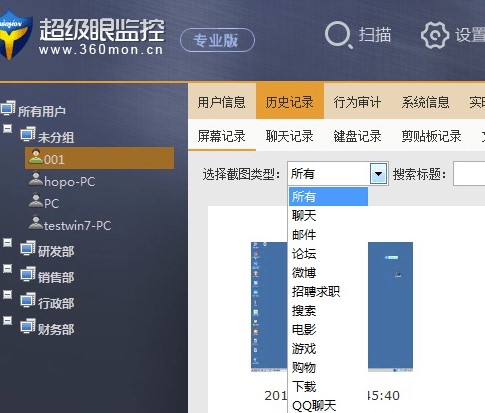Click the 搜索标题 input field

pyautogui.click(x=469, y=173)
